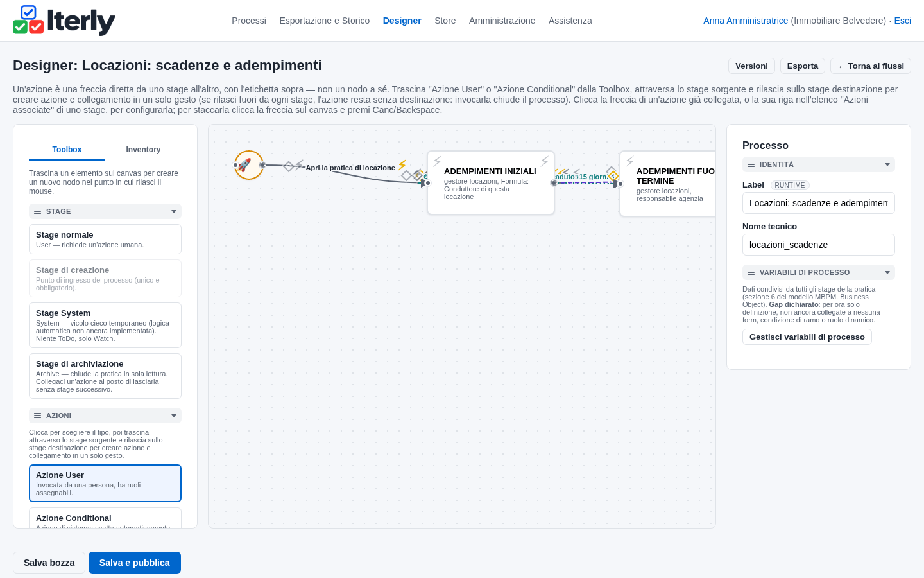Click Gestisci variabili di processo button
This screenshot has height=578, width=924.
point(807,337)
